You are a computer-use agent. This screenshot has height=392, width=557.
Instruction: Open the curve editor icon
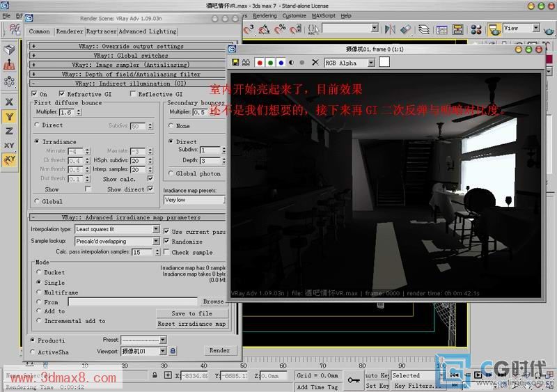pyautogui.click(x=441, y=30)
